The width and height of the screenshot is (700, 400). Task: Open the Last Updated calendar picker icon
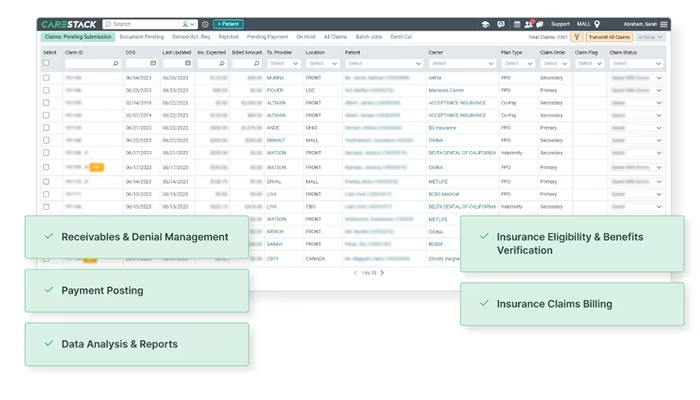[x=188, y=63]
